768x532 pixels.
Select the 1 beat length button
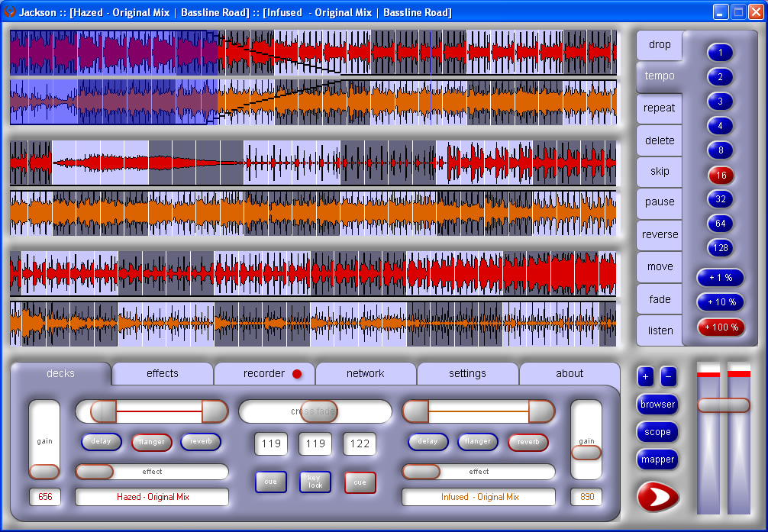tap(720, 53)
